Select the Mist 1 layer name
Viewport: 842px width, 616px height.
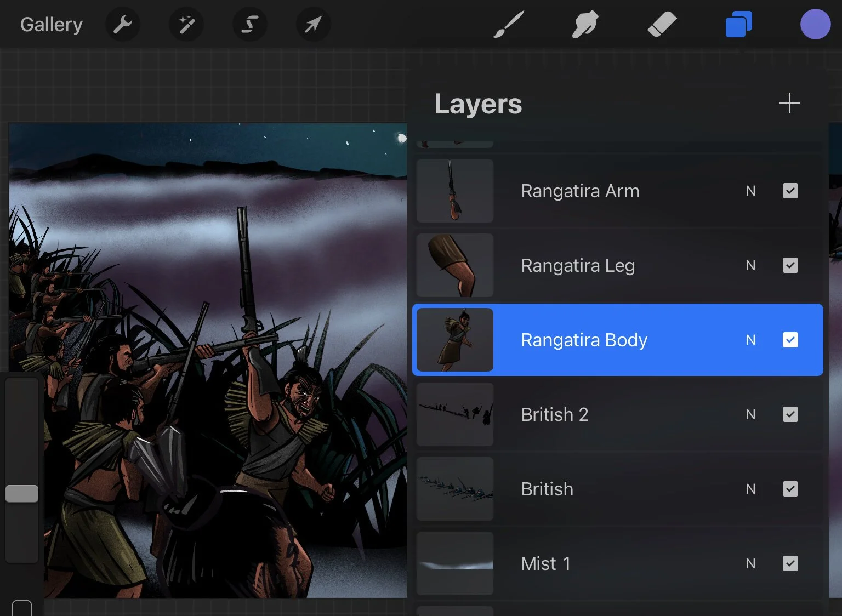(546, 564)
